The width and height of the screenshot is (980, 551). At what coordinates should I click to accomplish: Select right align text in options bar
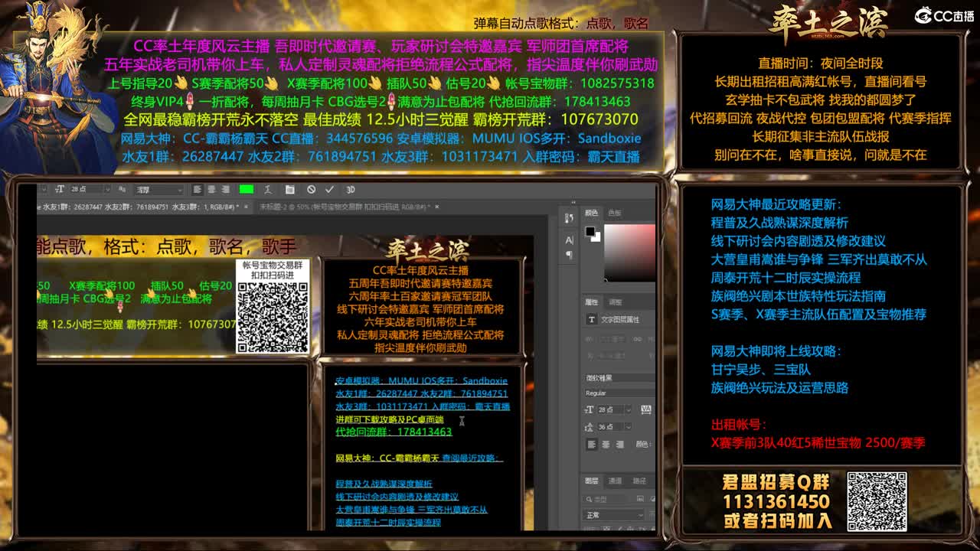pos(224,189)
